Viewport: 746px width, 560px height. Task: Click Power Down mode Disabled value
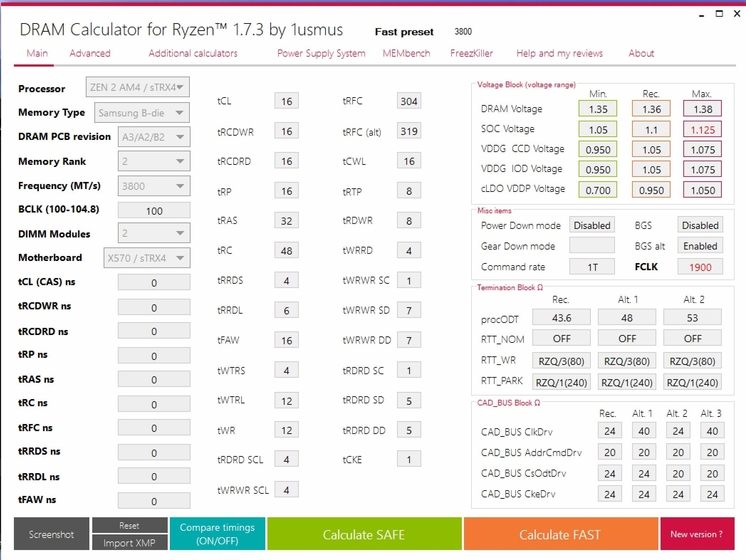(592, 225)
